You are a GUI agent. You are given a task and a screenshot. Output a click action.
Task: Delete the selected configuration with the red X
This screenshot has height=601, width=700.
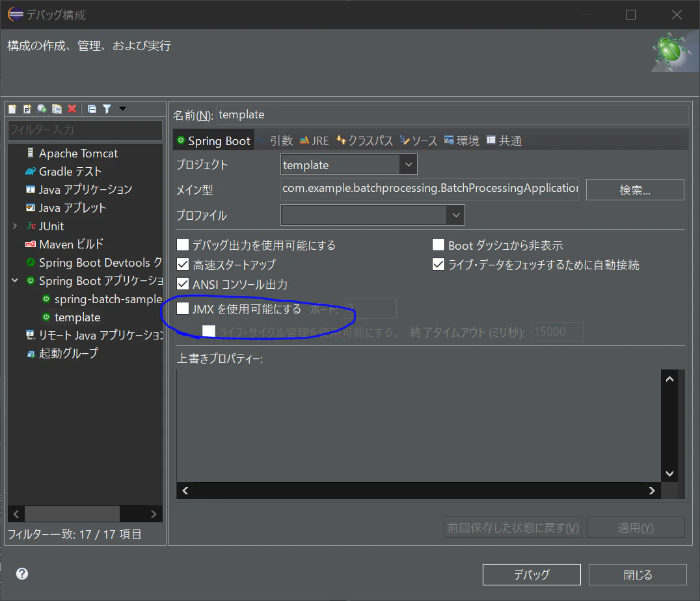[72, 109]
